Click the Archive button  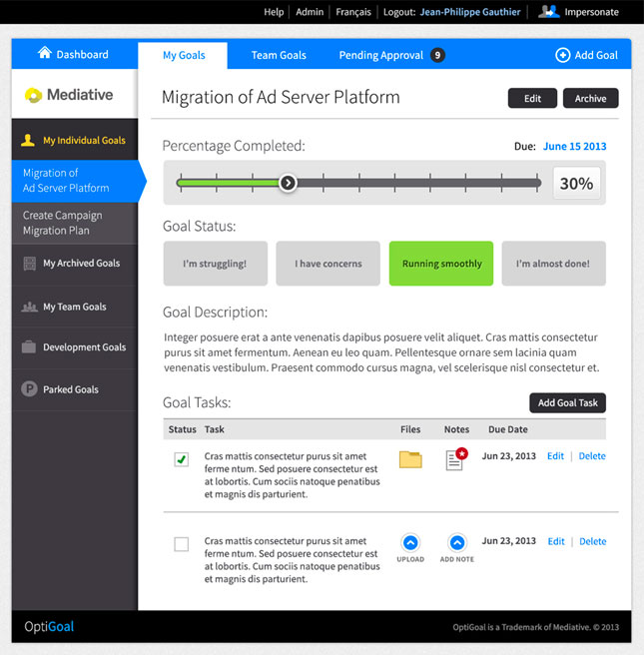[590, 99]
